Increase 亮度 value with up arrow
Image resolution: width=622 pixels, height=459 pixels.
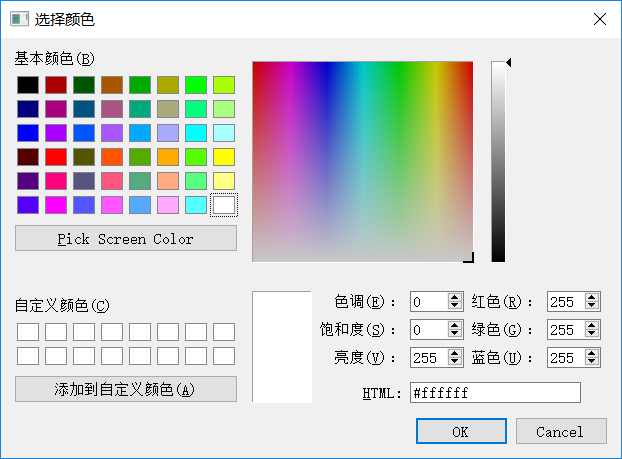click(x=455, y=353)
